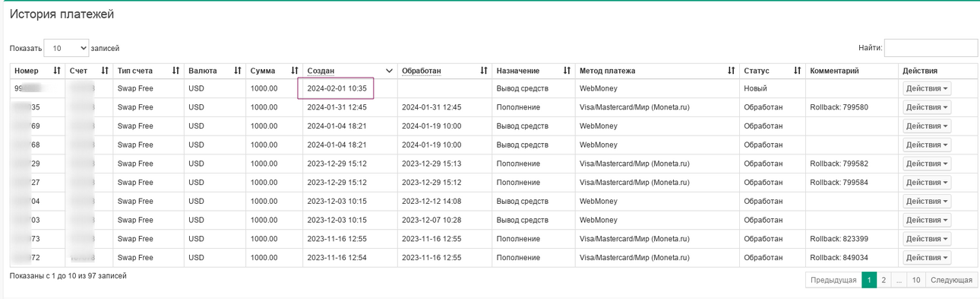Click the Метод платежа sort arrows
This screenshot has width=980, height=299.
732,71
